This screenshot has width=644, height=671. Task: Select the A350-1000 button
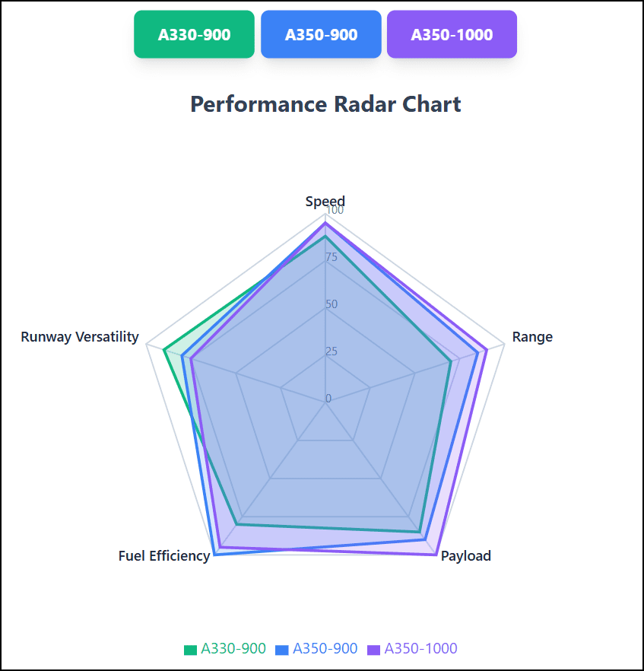pos(452,34)
